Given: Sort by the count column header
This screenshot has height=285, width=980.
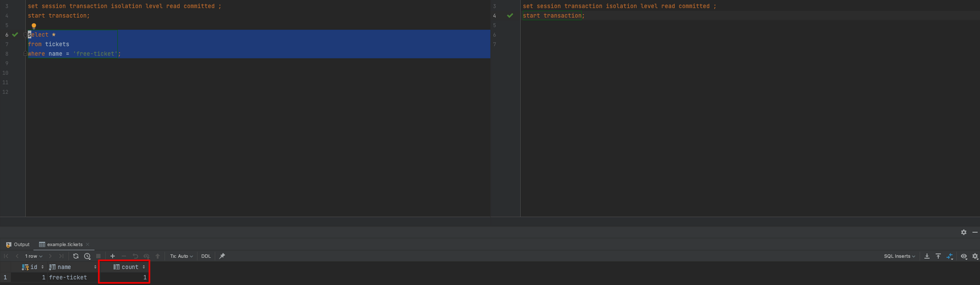Looking at the screenshot, I should pos(129,267).
